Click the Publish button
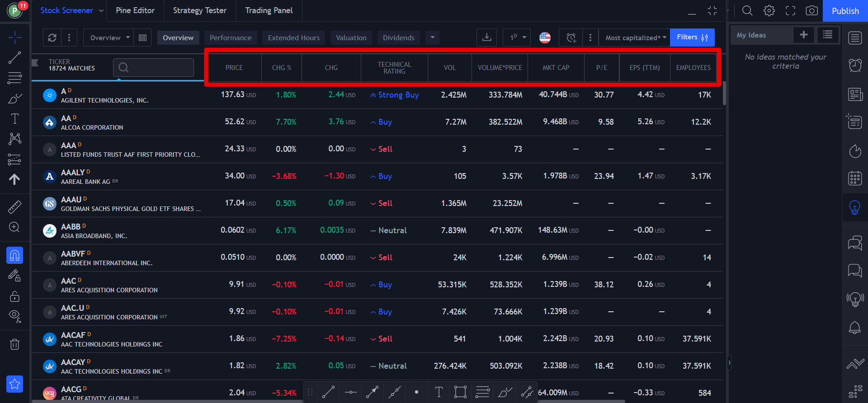868x403 pixels. pyautogui.click(x=845, y=11)
